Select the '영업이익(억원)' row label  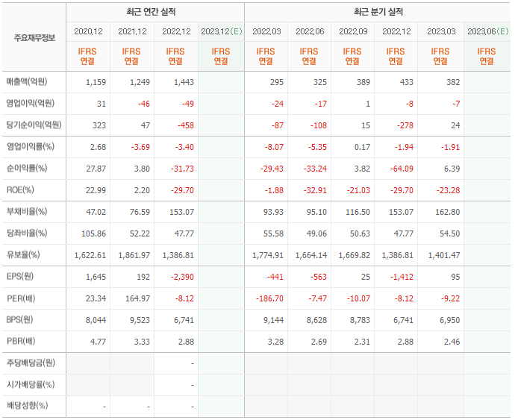(x=30, y=104)
